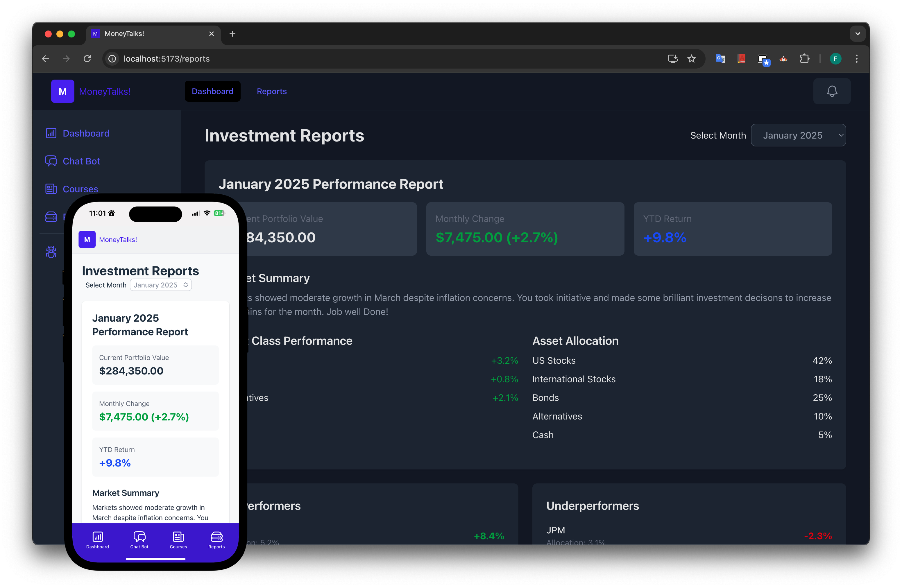Click the bug icon in sidebar
This screenshot has height=588, width=902.
pos(51,252)
